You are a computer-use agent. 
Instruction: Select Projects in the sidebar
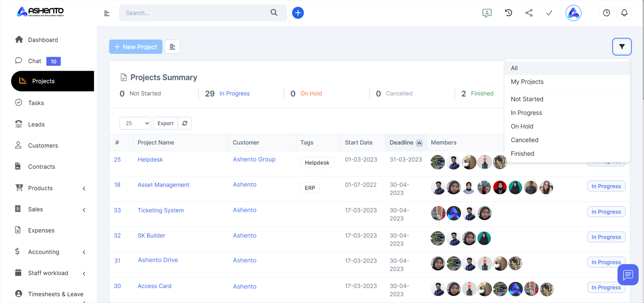click(x=53, y=81)
